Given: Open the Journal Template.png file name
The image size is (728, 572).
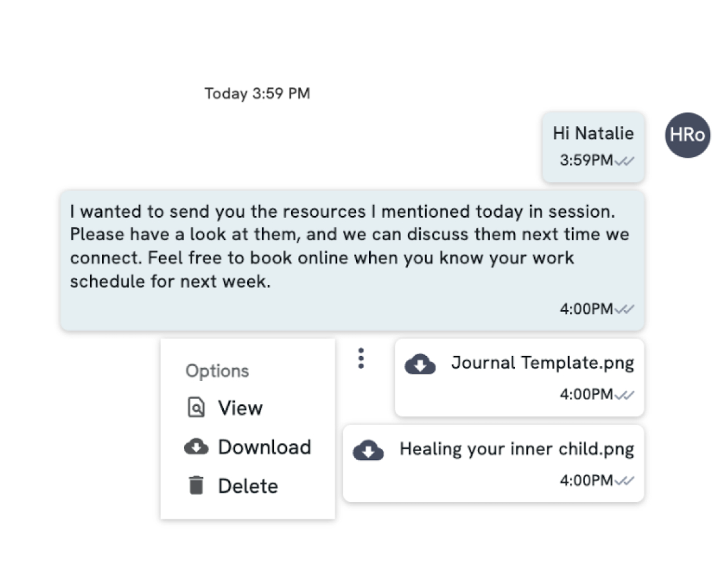Looking at the screenshot, I should [x=542, y=363].
